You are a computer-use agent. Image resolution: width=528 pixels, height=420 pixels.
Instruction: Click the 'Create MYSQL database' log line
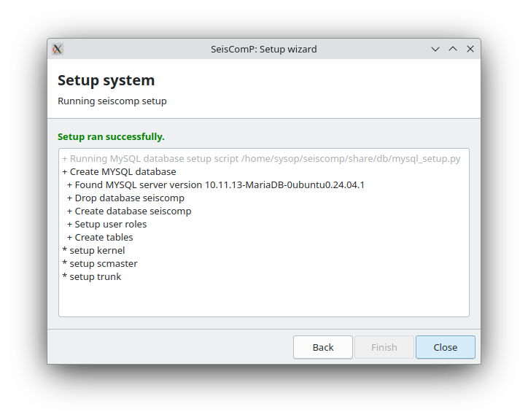point(119,172)
